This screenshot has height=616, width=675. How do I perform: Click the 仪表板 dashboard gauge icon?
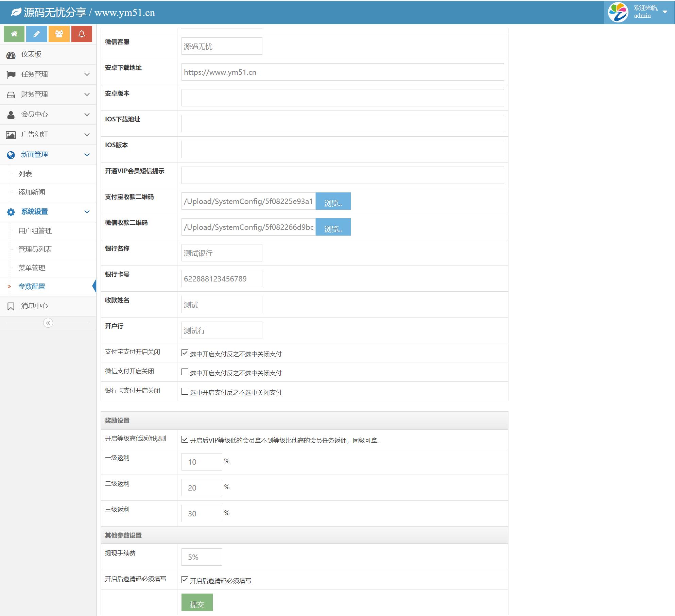[x=11, y=55]
